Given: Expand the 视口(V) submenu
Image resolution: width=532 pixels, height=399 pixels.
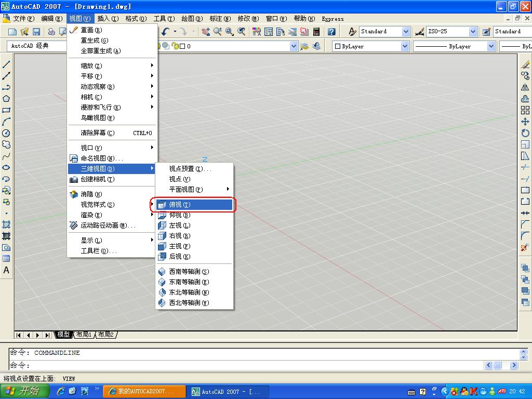Looking at the screenshot, I should click(113, 148).
